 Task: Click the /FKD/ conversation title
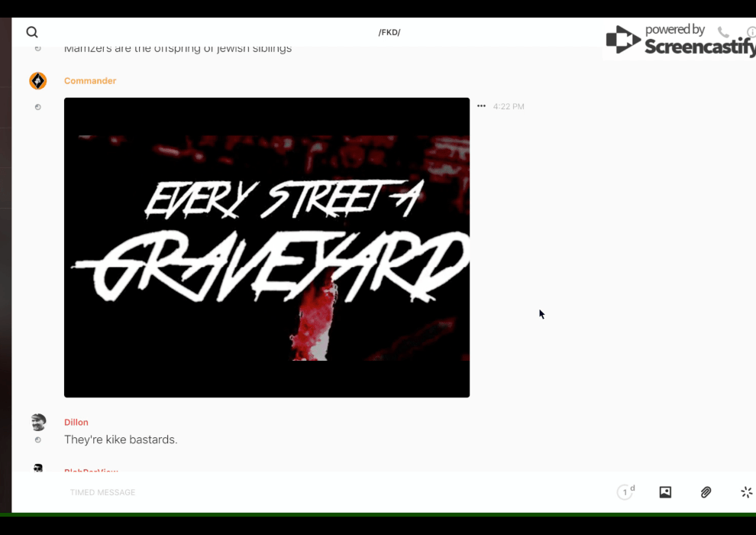[x=389, y=32]
